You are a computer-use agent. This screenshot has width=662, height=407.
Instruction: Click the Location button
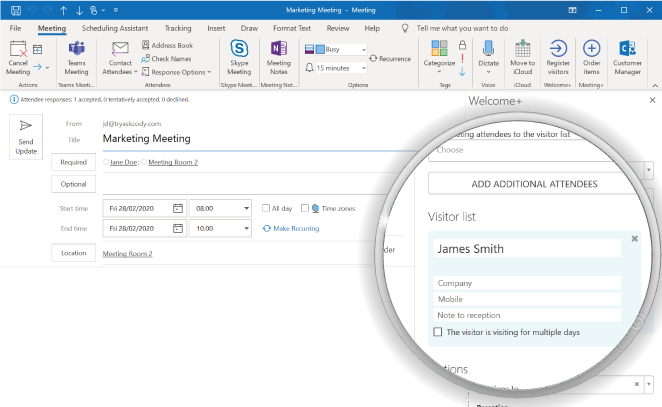point(73,253)
